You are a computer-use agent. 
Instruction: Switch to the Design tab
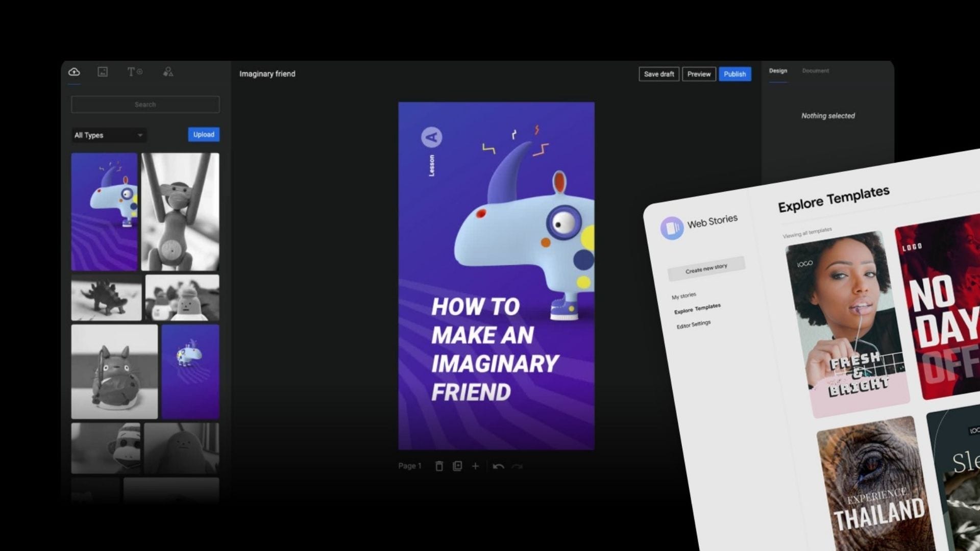point(778,71)
